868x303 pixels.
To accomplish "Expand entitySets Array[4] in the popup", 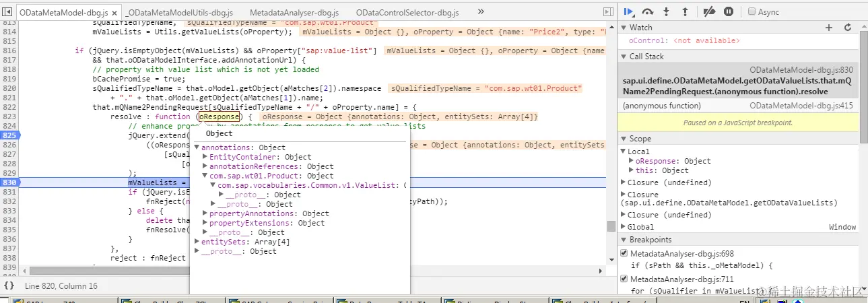I will (x=197, y=242).
